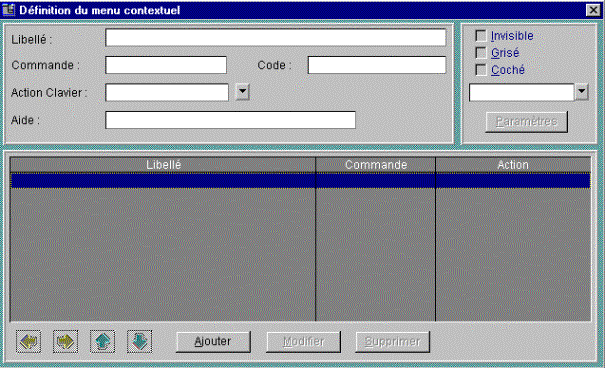Click the Modifier button

(303, 342)
